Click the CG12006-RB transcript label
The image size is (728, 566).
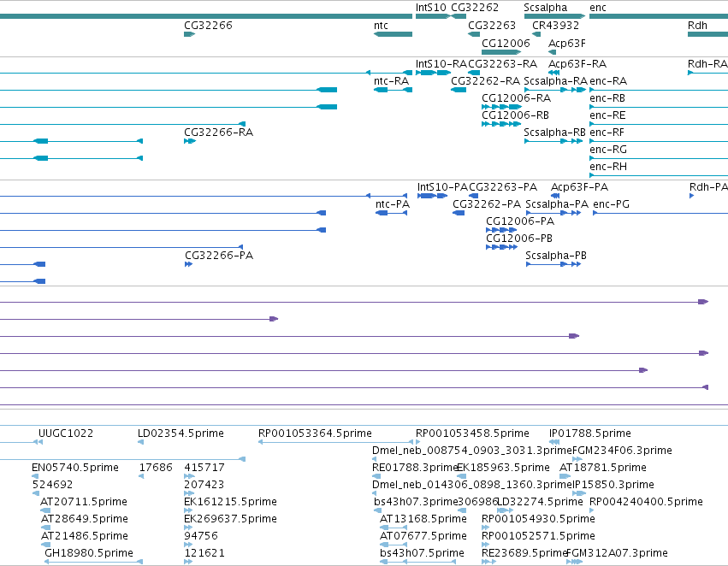[x=515, y=115]
